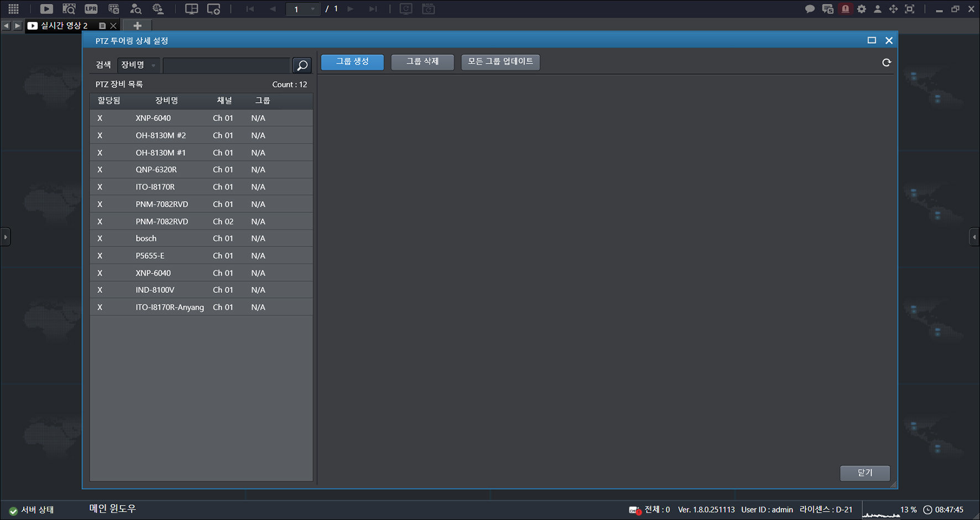Open the grid menu icon at top left

point(13,9)
